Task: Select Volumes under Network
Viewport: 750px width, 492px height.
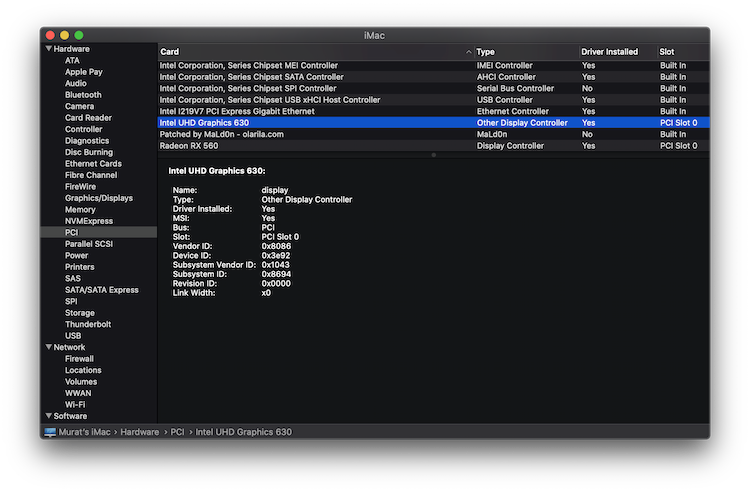Action: point(81,382)
